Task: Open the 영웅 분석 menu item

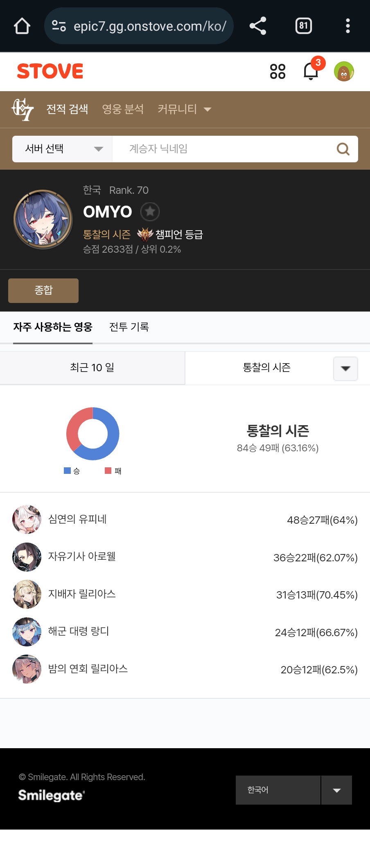Action: coord(123,109)
